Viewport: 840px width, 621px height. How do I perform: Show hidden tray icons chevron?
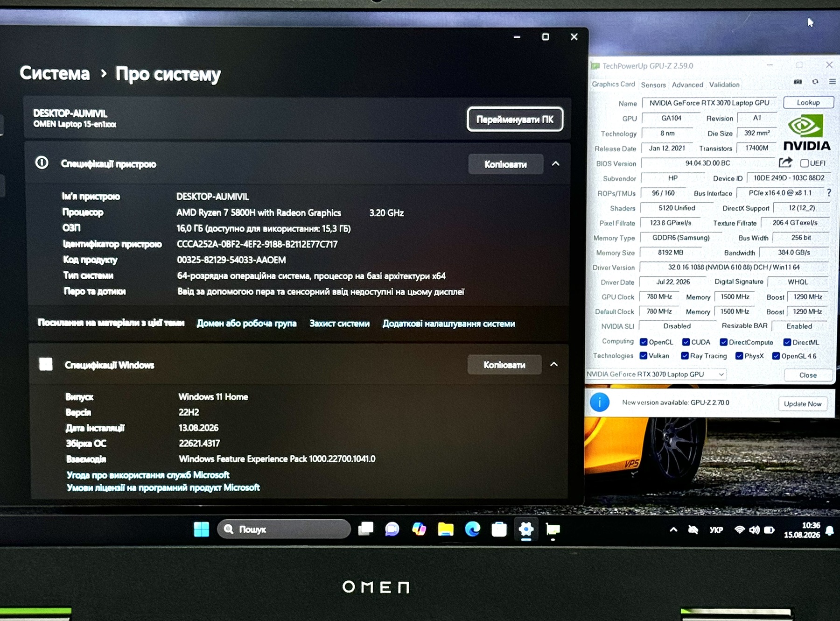[x=673, y=529]
